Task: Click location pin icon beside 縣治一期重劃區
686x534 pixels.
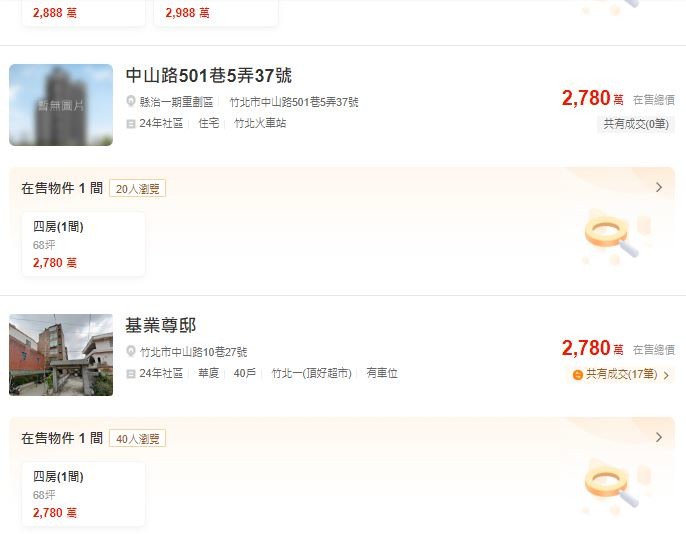Action: [x=130, y=101]
